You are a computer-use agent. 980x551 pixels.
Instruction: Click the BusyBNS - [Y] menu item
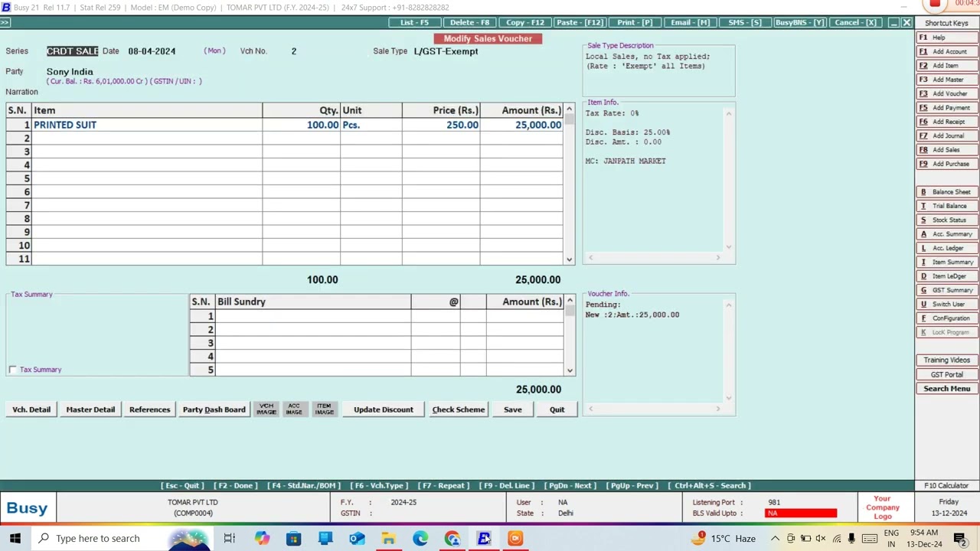(799, 23)
